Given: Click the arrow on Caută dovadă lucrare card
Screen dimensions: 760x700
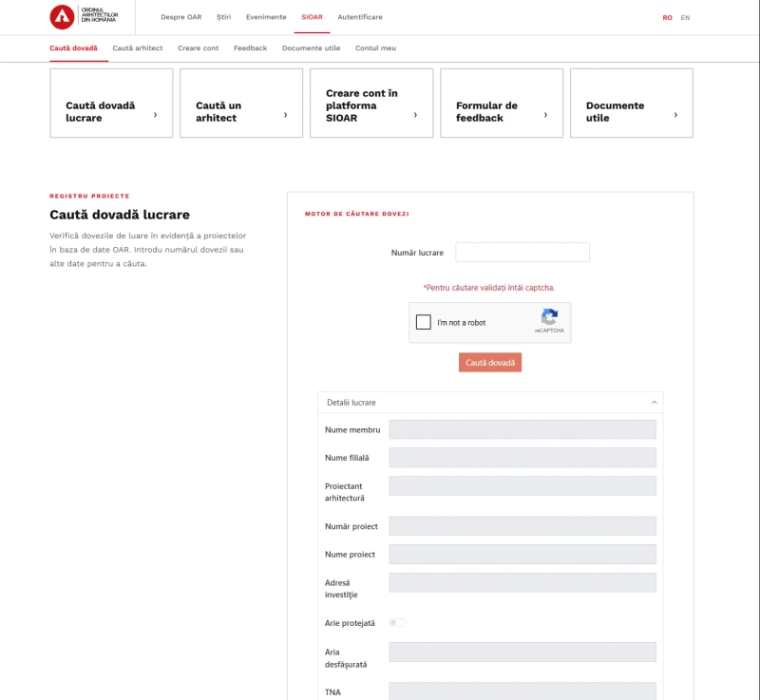Looking at the screenshot, I should (x=155, y=115).
